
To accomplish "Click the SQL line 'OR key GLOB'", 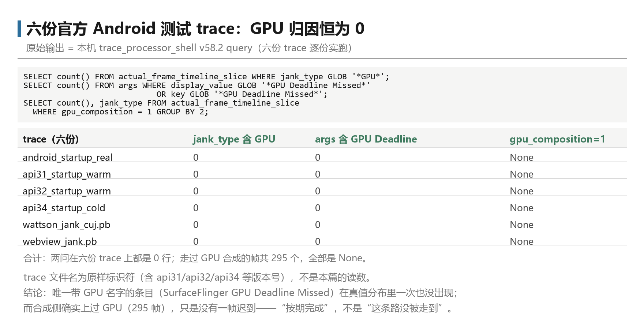I will (242, 94).
